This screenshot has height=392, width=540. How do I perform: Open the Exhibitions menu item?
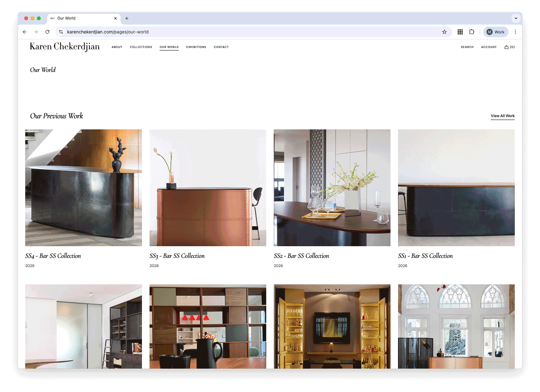(x=196, y=47)
